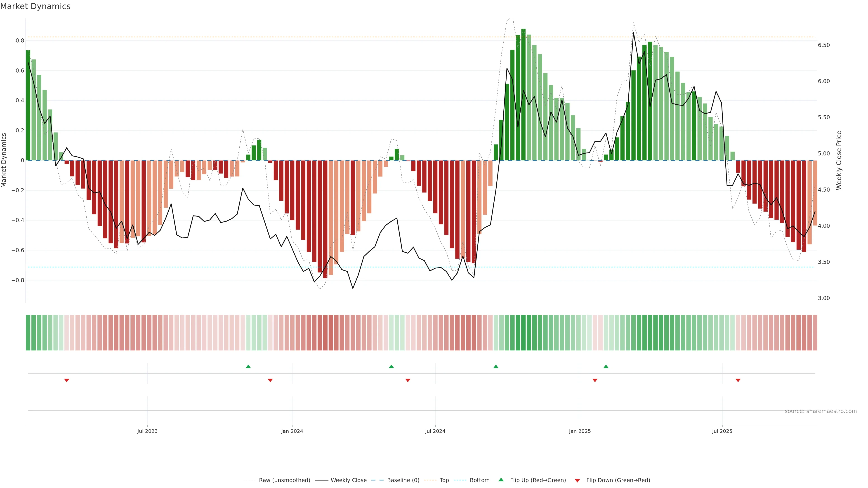The image size is (868, 488).
Task: Click the green Flip Up legend triangle
Action: 501,480
